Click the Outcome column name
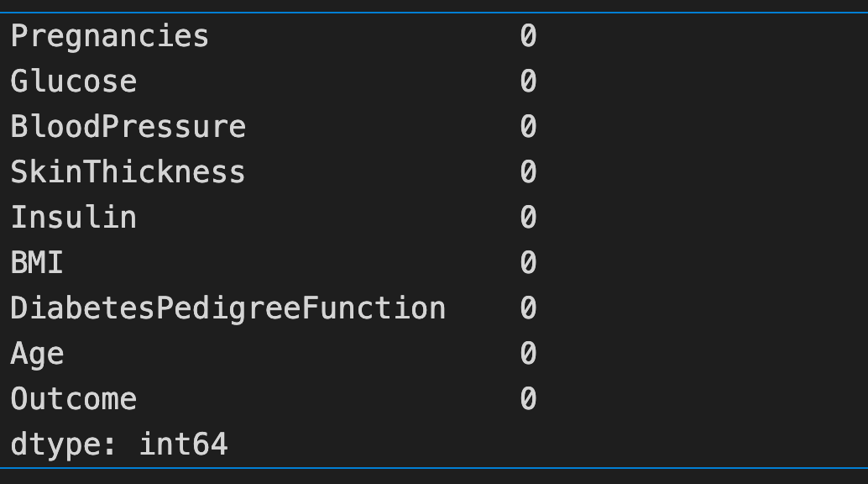The width and height of the screenshot is (868, 484). point(73,399)
